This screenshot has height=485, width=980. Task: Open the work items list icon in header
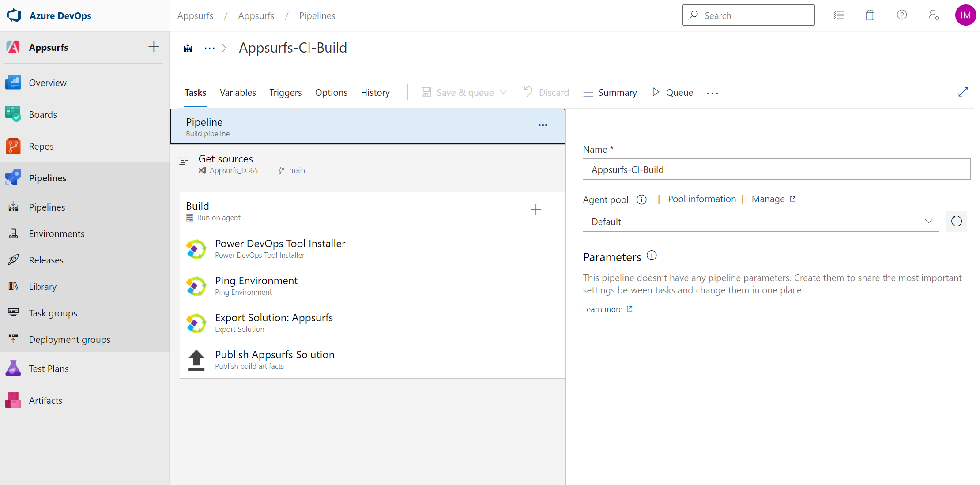(839, 15)
